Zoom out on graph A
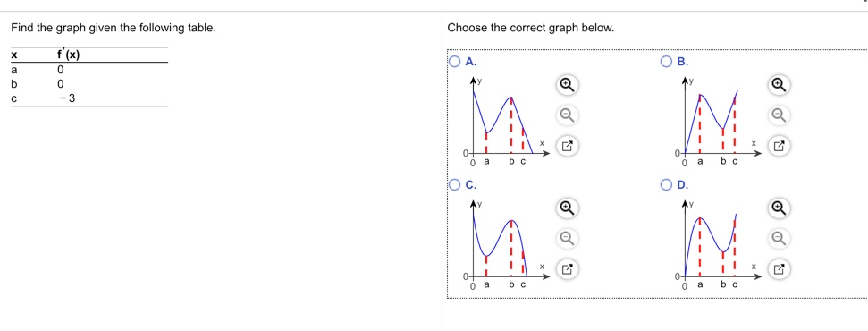 coord(566,115)
